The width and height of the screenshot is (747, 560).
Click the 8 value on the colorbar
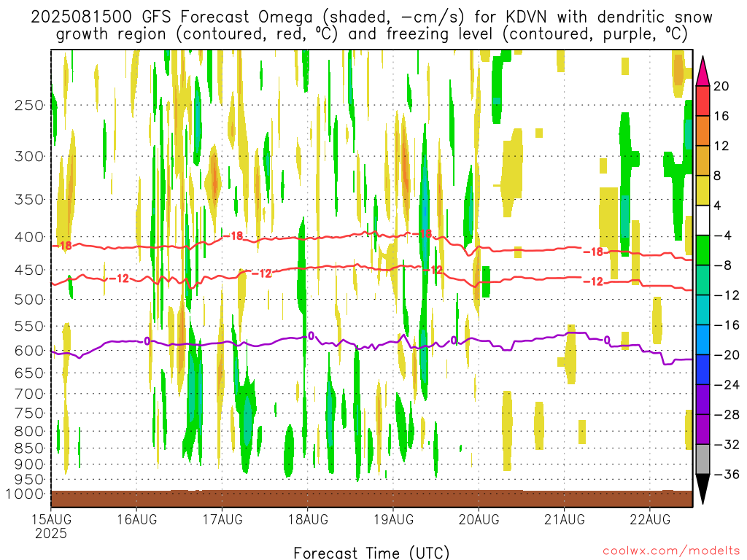click(x=718, y=176)
